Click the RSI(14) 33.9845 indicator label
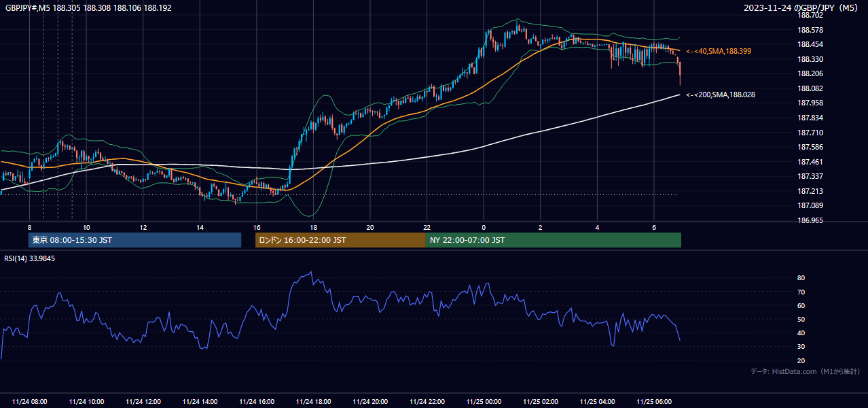868x408 pixels. 30,258
